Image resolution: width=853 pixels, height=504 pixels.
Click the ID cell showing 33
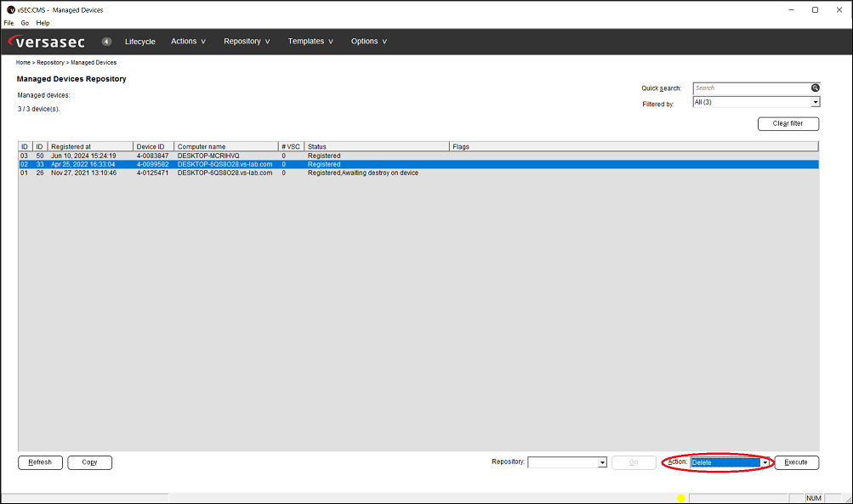(x=40, y=164)
